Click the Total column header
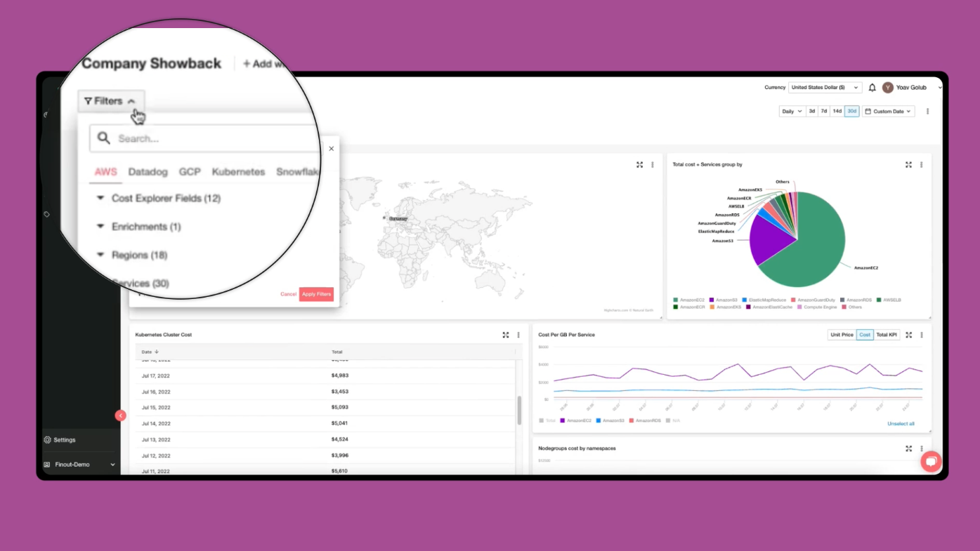 click(x=337, y=352)
